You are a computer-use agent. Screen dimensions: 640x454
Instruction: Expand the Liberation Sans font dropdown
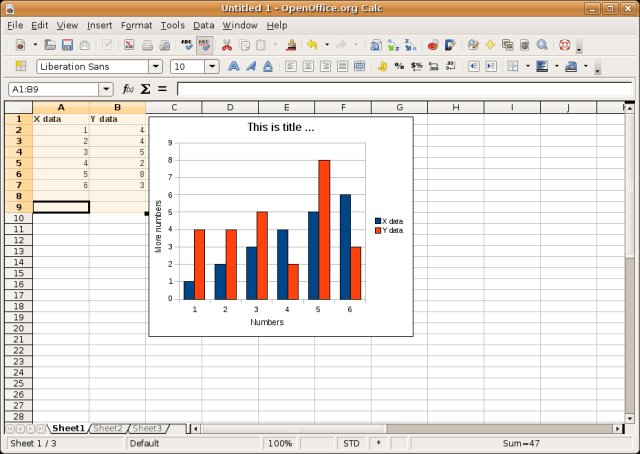pos(155,67)
